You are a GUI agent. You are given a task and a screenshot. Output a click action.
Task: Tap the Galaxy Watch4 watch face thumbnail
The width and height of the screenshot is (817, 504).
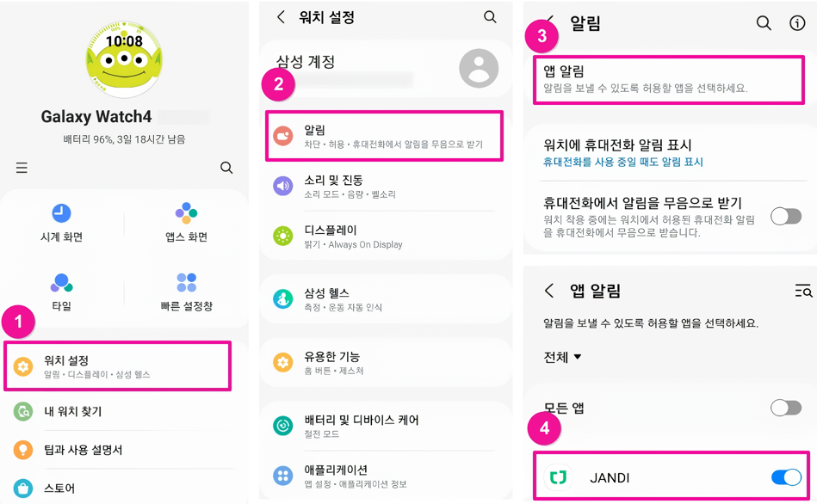coord(125,58)
